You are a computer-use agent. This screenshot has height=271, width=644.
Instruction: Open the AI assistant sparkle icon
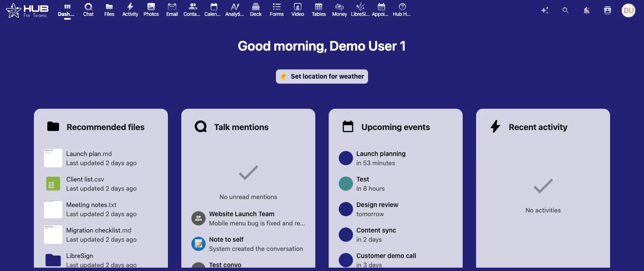545,10
